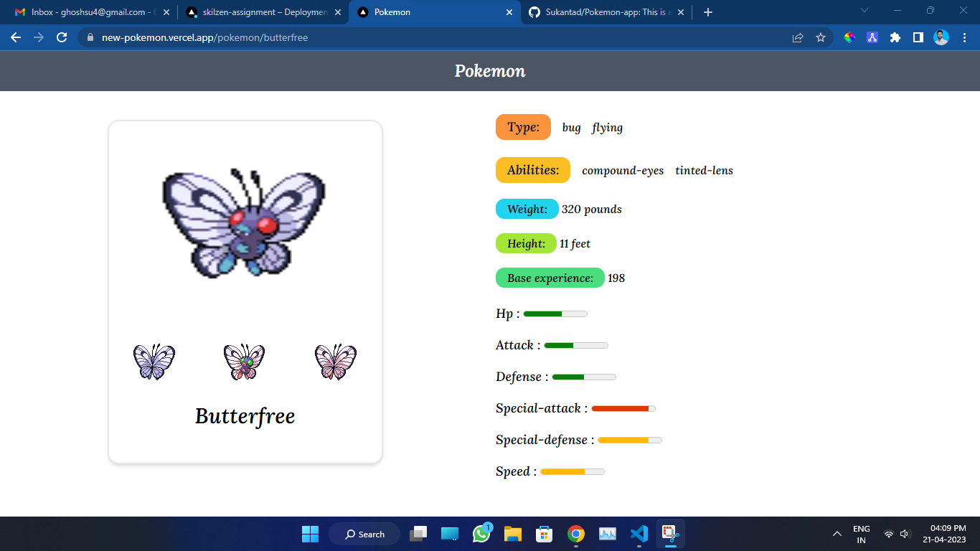The image size is (980, 551).
Task: Open the purple extension icon
Action: coord(872,37)
